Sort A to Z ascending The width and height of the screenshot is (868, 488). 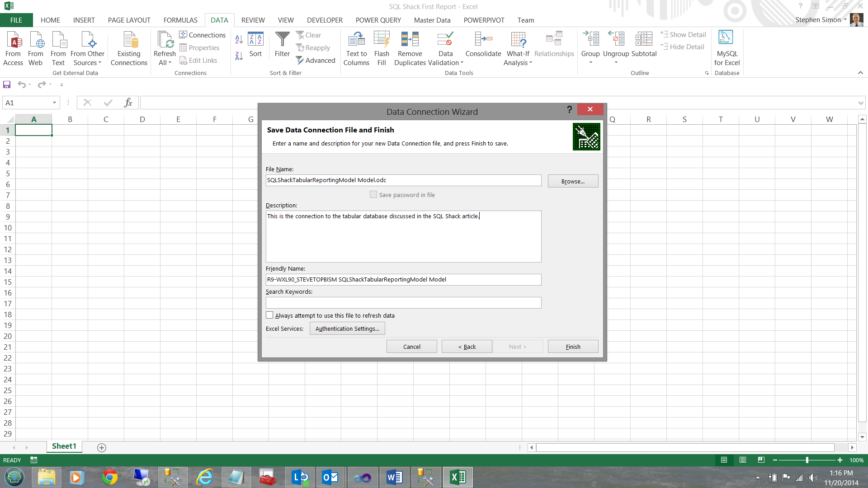coord(239,39)
